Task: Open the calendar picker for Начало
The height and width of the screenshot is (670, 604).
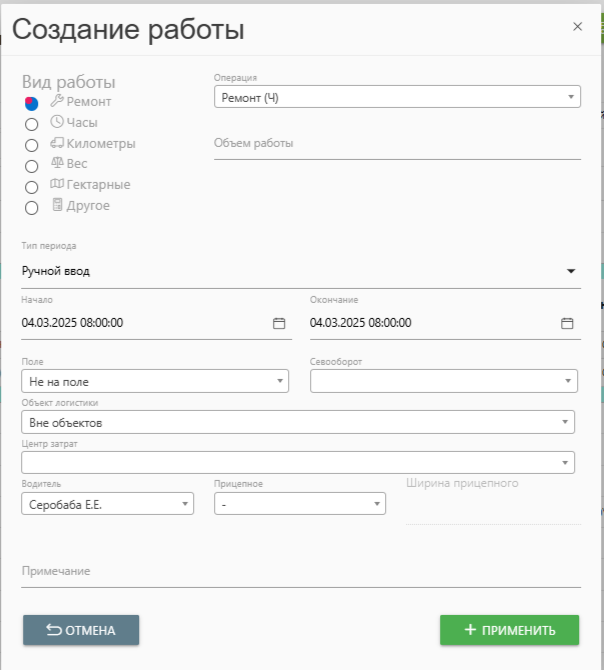Action: tap(279, 323)
